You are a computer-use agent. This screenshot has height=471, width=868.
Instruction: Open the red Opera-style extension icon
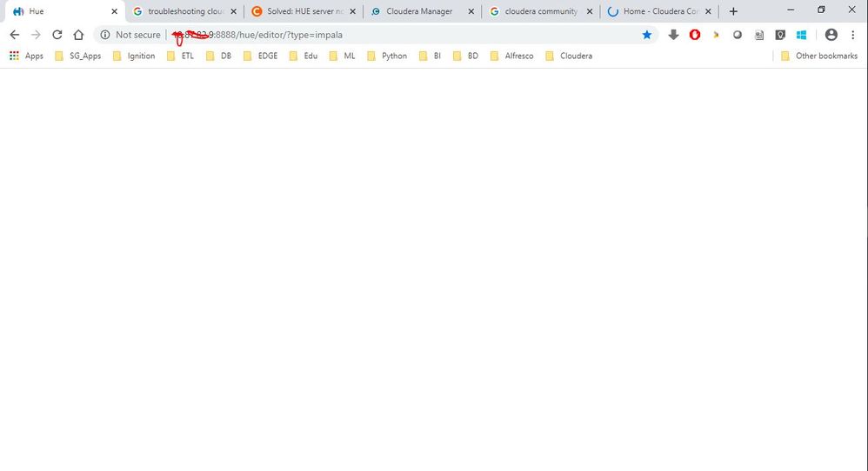tap(695, 35)
